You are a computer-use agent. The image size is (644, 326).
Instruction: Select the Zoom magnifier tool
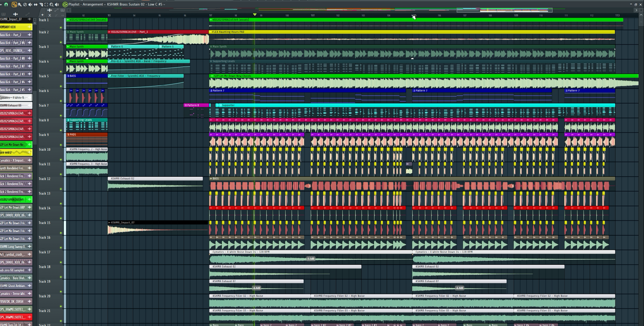coord(51,4)
